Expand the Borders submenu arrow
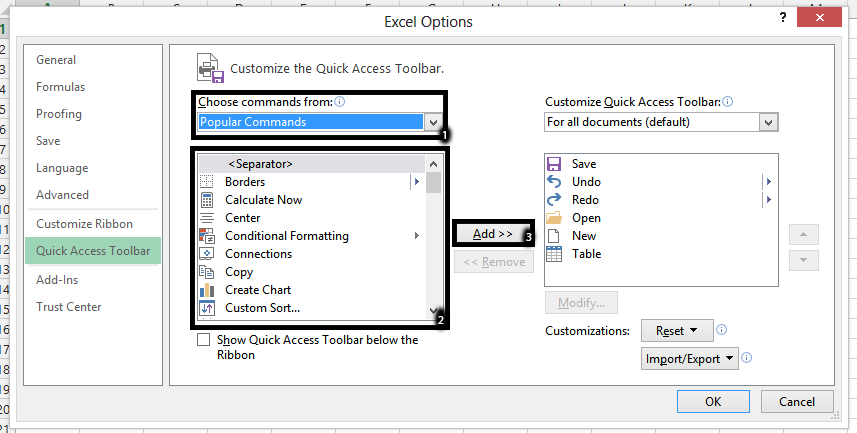This screenshot has width=857, height=433. click(x=416, y=182)
